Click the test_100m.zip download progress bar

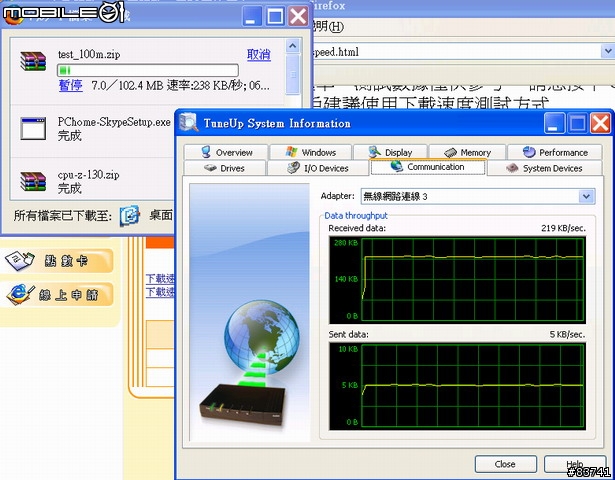(148, 70)
